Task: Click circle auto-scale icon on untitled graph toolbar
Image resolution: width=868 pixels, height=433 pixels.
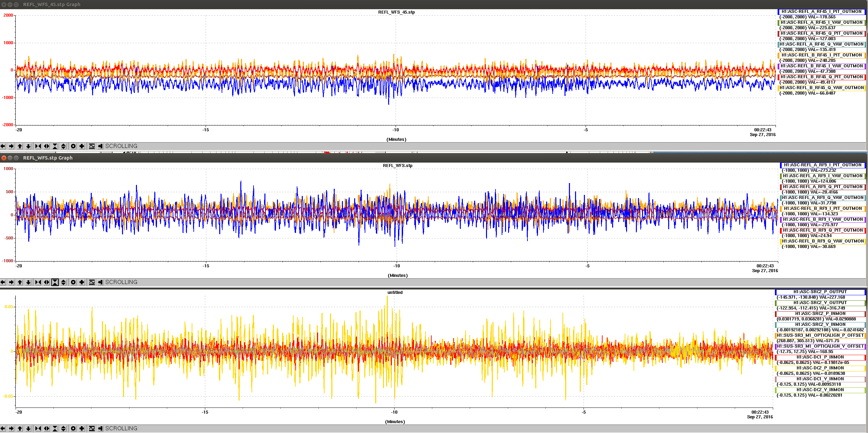Action: pyautogui.click(x=73, y=429)
